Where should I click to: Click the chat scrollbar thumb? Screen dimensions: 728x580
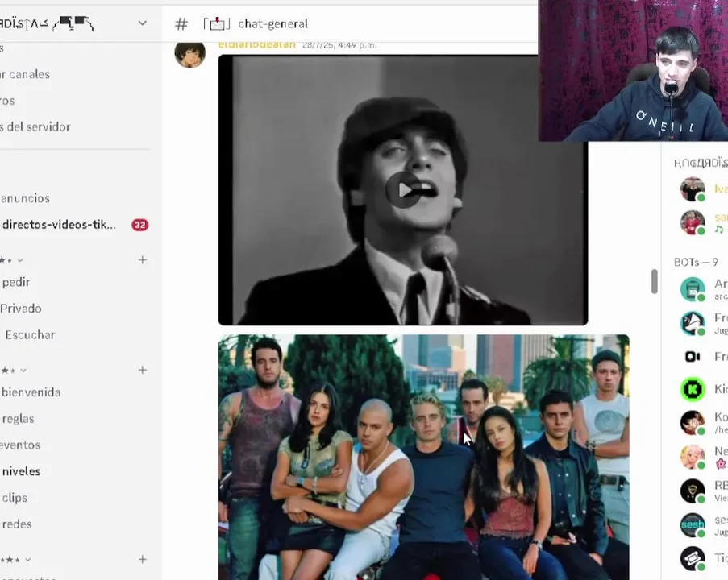654,282
